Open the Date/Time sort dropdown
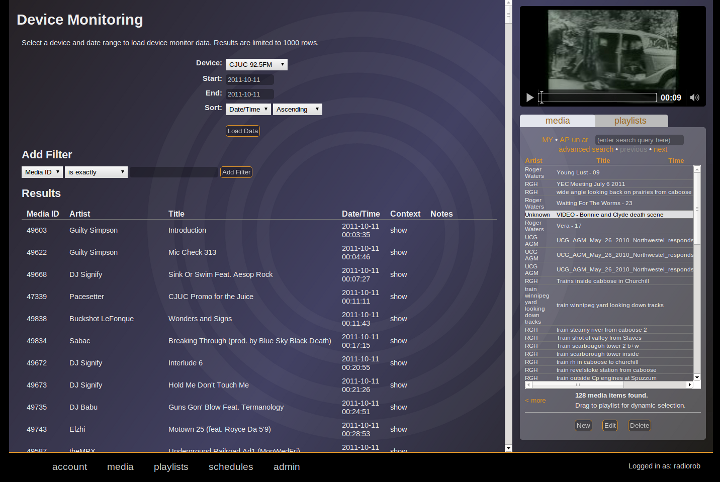The height and width of the screenshot is (482, 720). click(248, 109)
